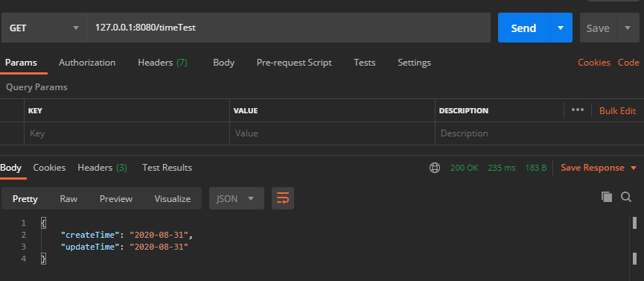The height and width of the screenshot is (281, 644).
Task: Copy response with the copy icon
Action: pyautogui.click(x=607, y=197)
